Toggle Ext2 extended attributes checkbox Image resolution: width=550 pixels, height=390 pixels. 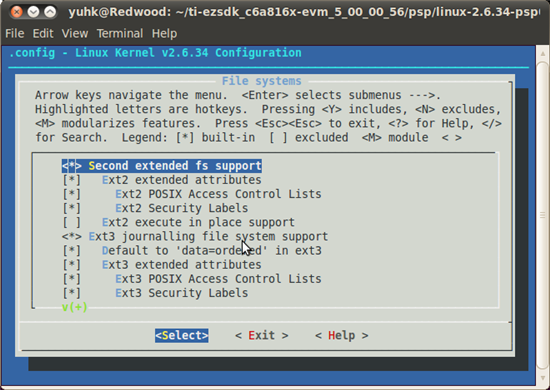162,180
